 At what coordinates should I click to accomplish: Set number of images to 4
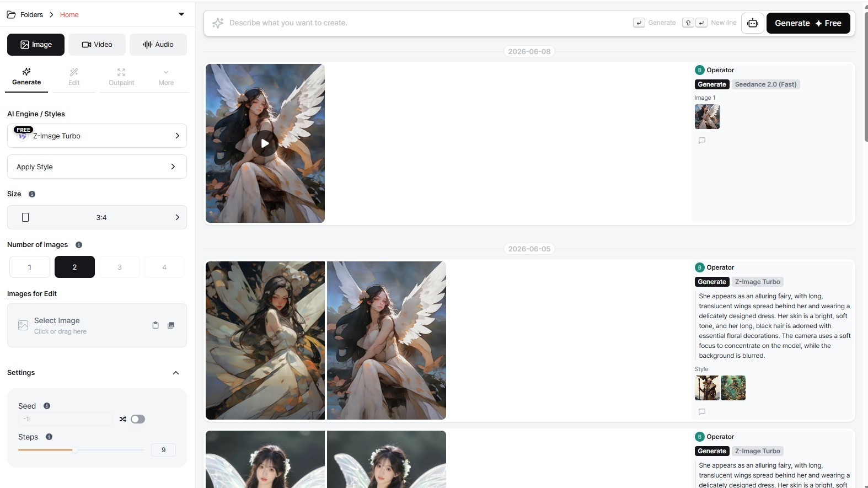pyautogui.click(x=164, y=267)
